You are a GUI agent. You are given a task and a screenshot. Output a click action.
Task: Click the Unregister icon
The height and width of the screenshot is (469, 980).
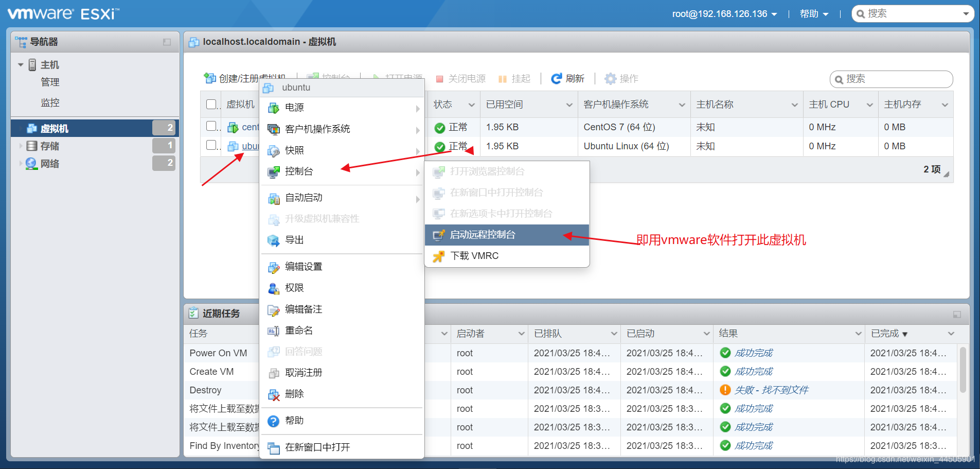coord(274,373)
